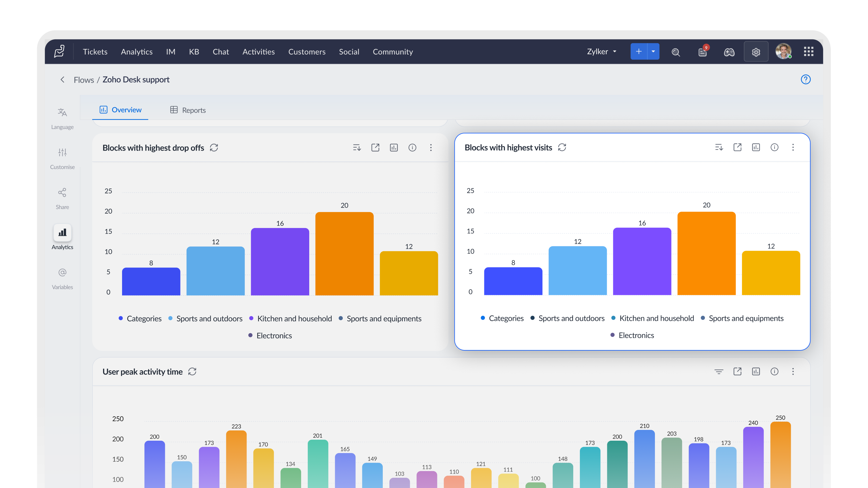Screen dimensions: 868x488
Task: Sort the highest visits chart
Action: [x=719, y=147]
